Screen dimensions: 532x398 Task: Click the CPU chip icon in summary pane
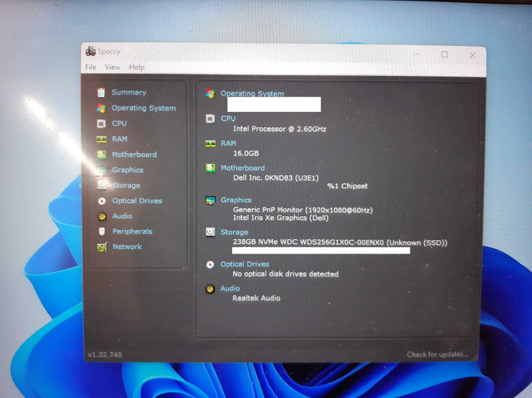click(210, 119)
